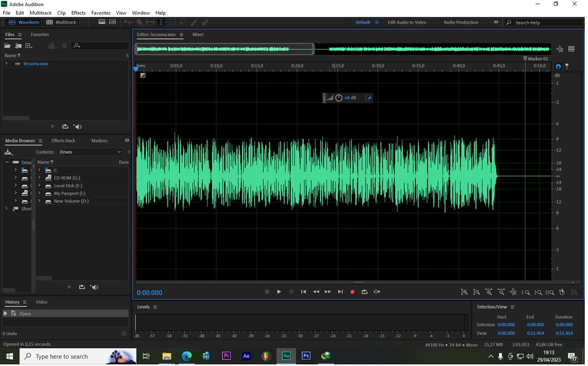The width and height of the screenshot is (588, 366).
Task: Open the Effects menu
Action: pos(78,13)
